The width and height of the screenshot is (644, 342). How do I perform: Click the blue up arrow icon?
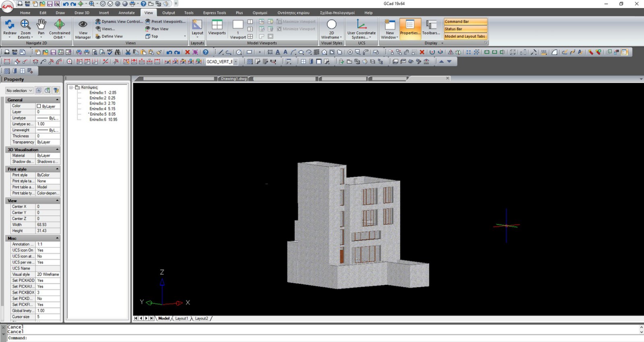coord(442,62)
